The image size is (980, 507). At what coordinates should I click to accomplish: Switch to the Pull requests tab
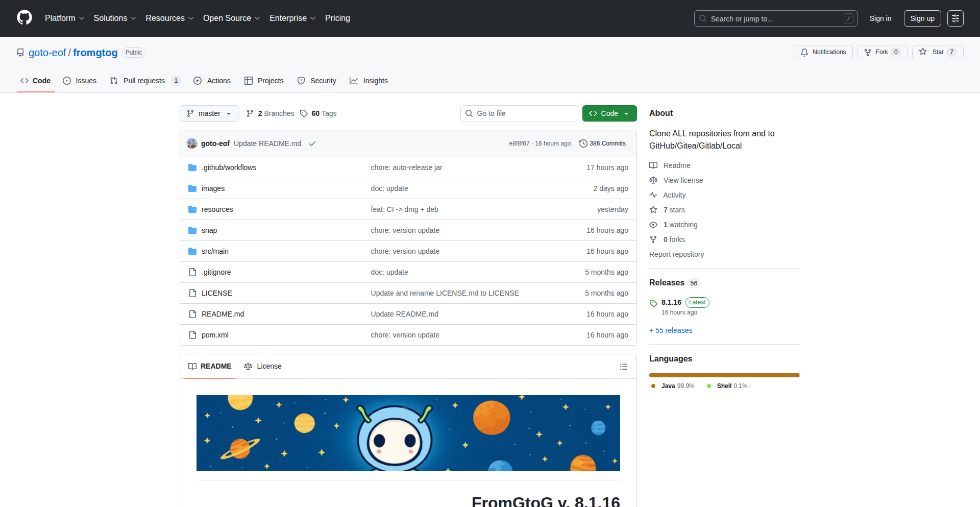[144, 81]
